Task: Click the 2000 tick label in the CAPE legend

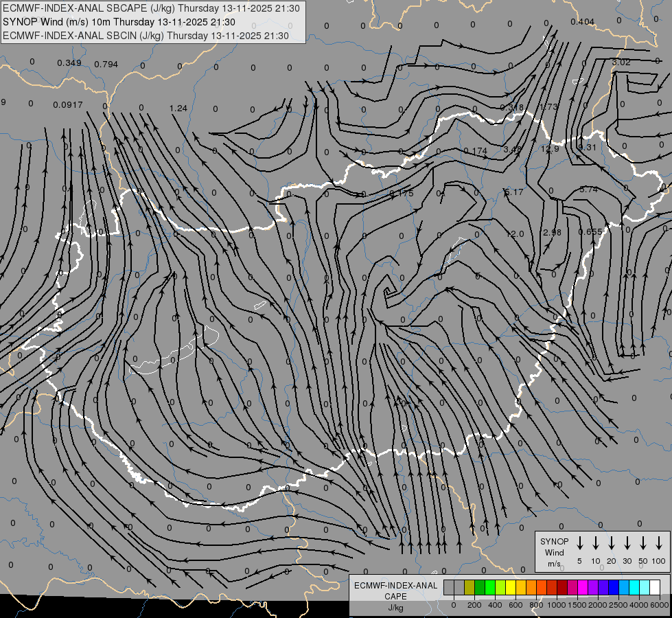Action: 597,605
